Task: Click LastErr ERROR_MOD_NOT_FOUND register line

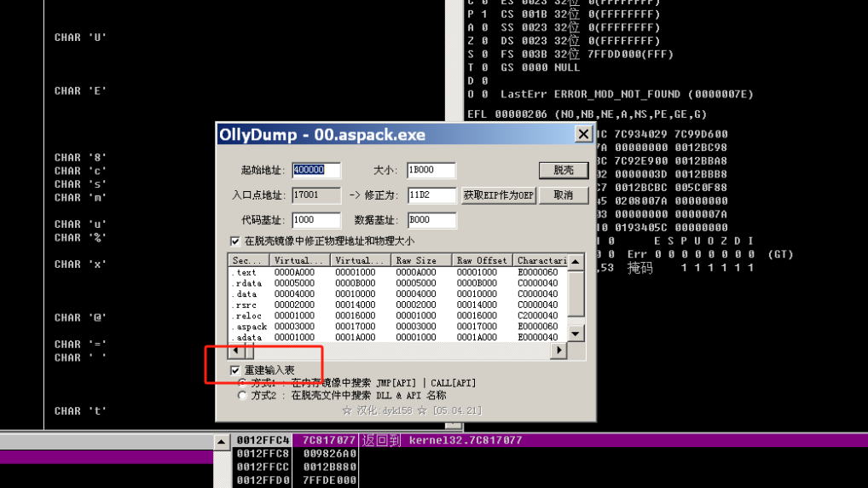Action: [610, 94]
